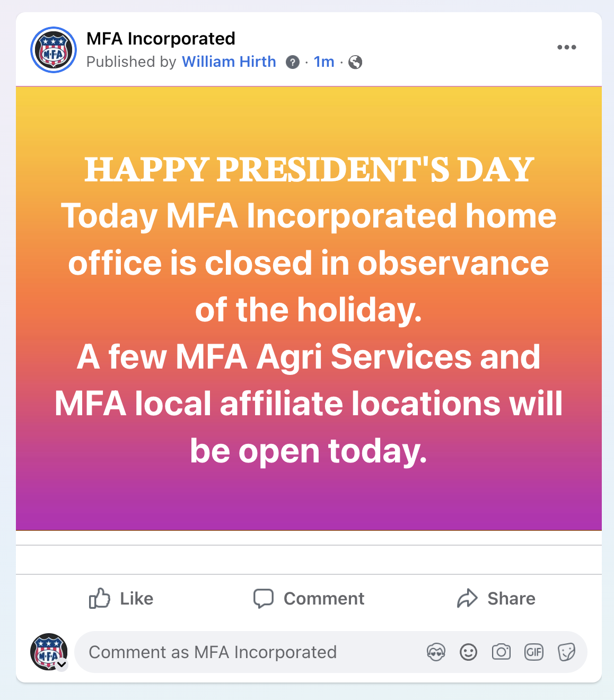Open the Happy President's Day post image
This screenshot has height=700, width=614.
click(309, 308)
